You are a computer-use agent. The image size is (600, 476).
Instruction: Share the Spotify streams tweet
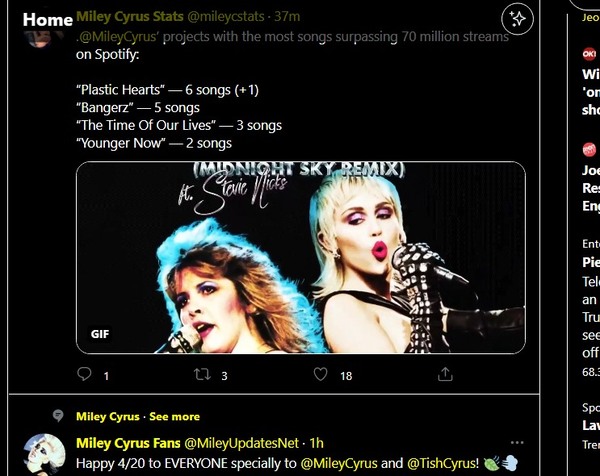pyautogui.click(x=445, y=374)
